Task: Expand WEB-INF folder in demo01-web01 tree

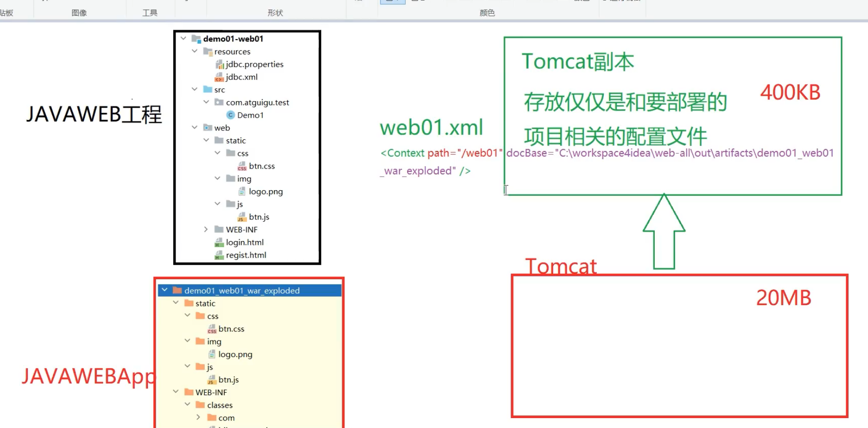Action: point(206,229)
